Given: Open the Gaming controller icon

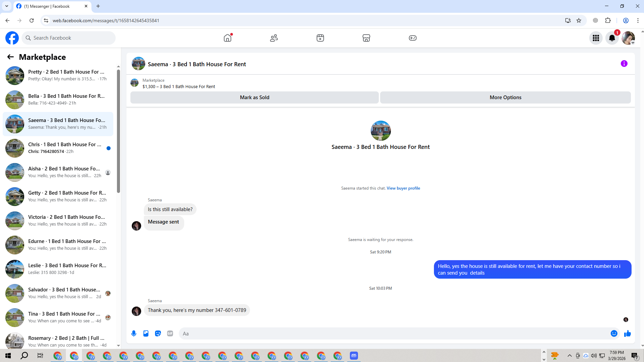Looking at the screenshot, I should tap(413, 38).
